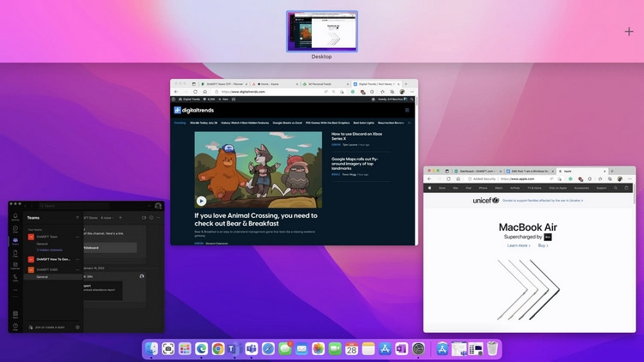Open Notes from the Dock
The width and height of the screenshot is (644, 362).
tap(368, 349)
